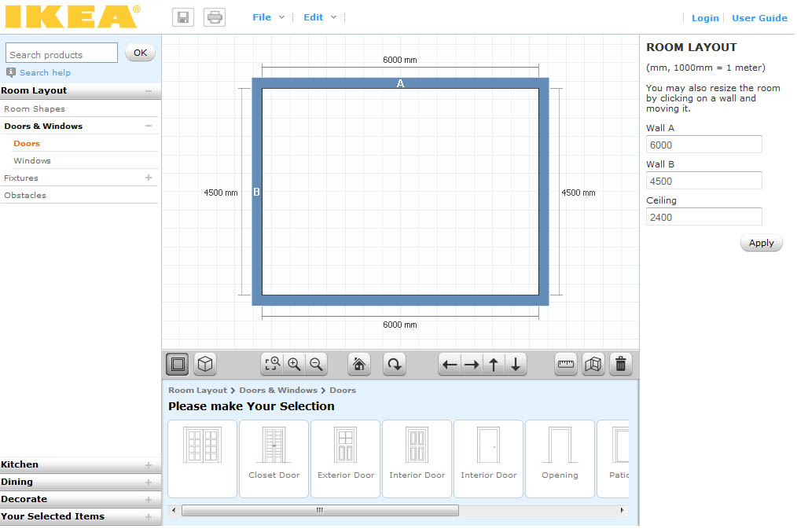Click the scroll right arrow of door list

click(623, 510)
